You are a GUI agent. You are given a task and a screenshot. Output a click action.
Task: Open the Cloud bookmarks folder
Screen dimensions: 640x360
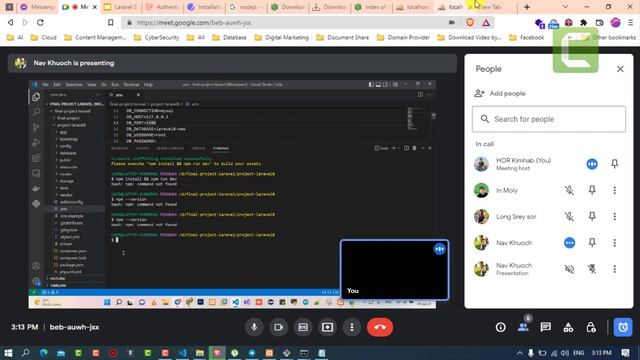[44, 38]
